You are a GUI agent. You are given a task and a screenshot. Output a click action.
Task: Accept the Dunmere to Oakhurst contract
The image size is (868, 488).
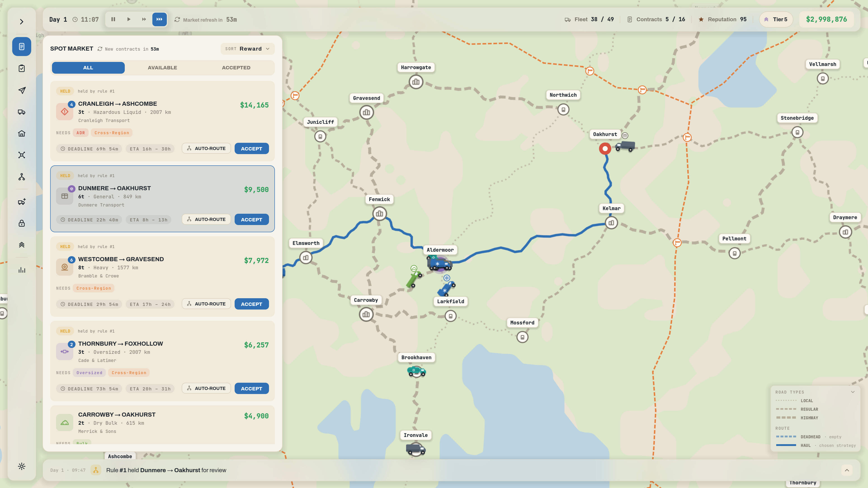point(251,220)
